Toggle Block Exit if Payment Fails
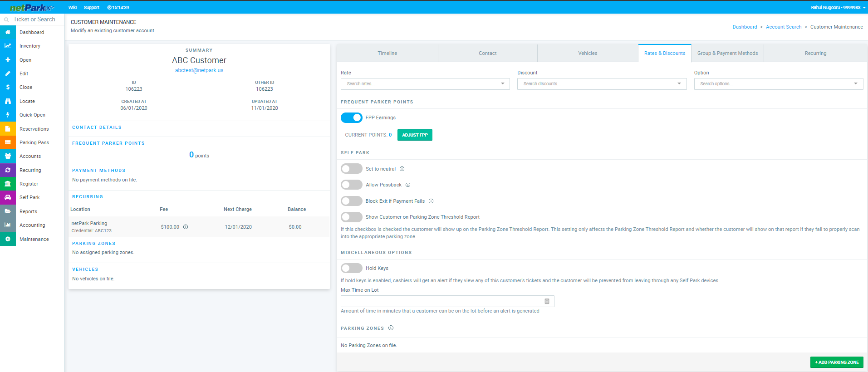Viewport: 868px width, 372px height. coord(352,201)
